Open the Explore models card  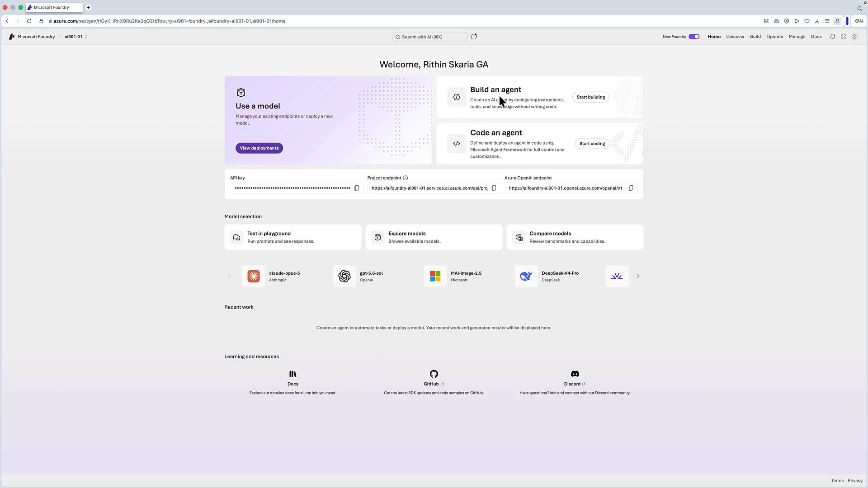pyautogui.click(x=434, y=237)
